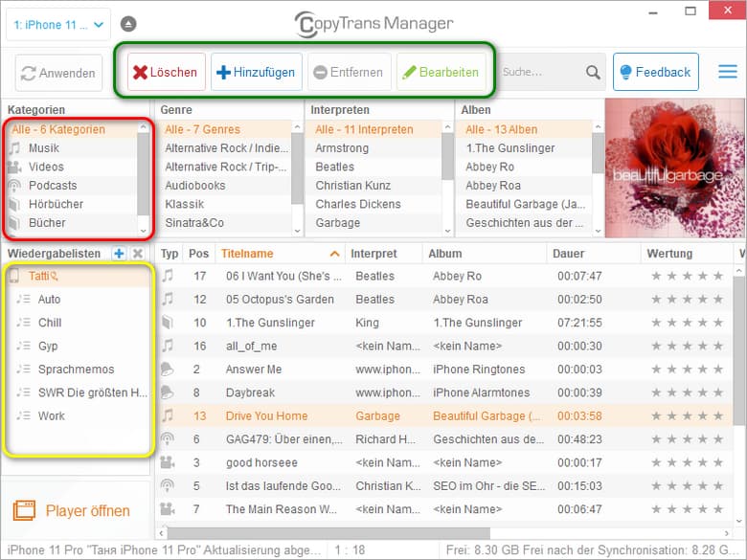Select the Hörbücher category

coord(73,204)
